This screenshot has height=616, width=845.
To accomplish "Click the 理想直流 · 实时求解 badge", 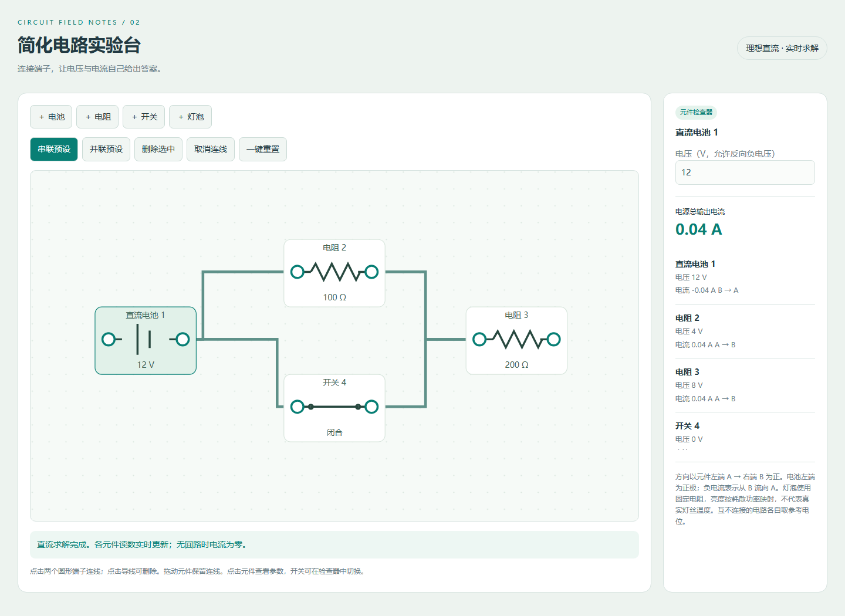I will point(782,48).
